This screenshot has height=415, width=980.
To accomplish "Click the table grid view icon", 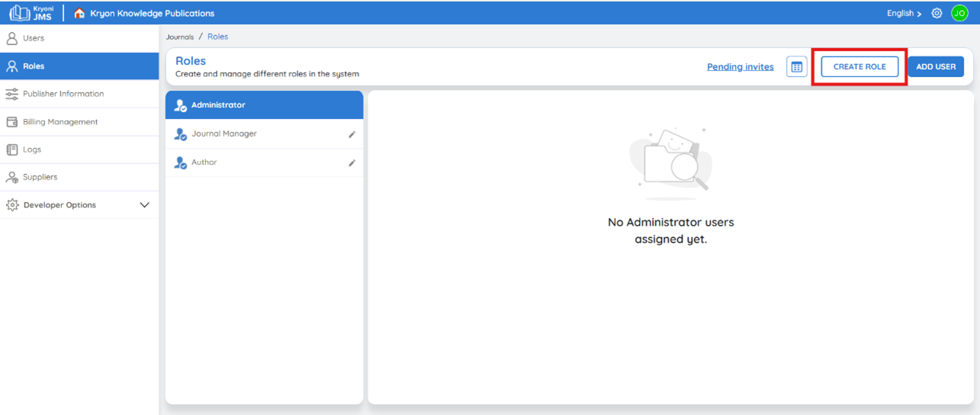I will (x=796, y=67).
